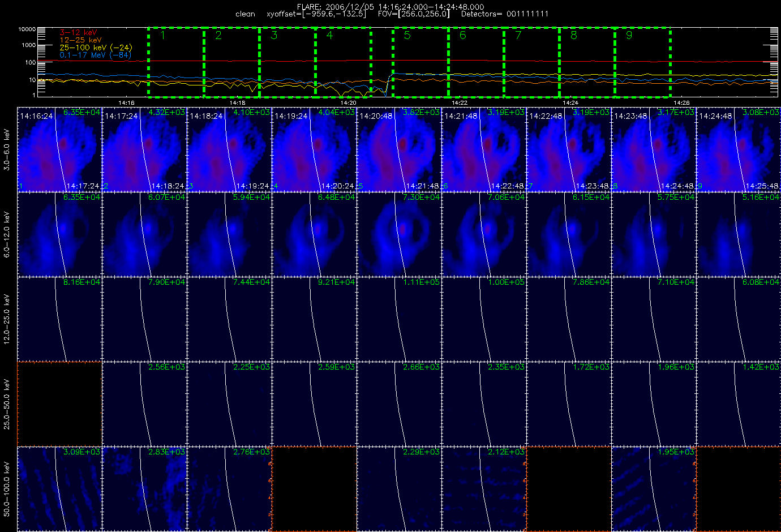
Task: Open the 6-12 keV image with peak 6.48E+04
Action: [314, 234]
